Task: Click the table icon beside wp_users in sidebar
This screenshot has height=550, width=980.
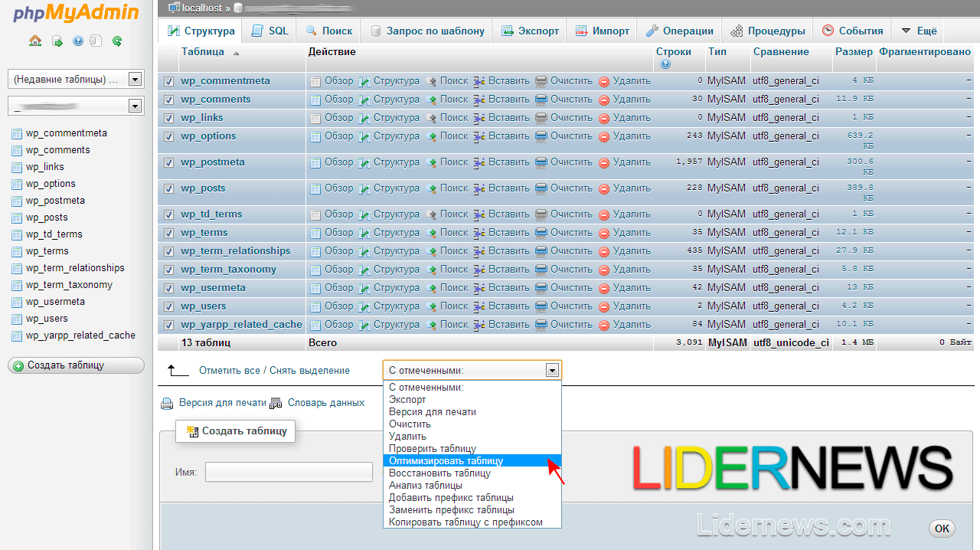Action: click(x=17, y=319)
